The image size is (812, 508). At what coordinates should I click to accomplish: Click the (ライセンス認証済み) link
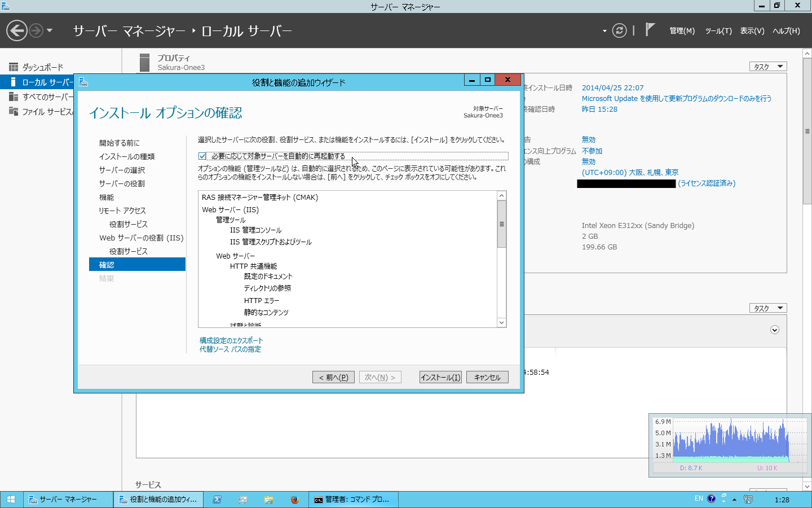coord(707,183)
